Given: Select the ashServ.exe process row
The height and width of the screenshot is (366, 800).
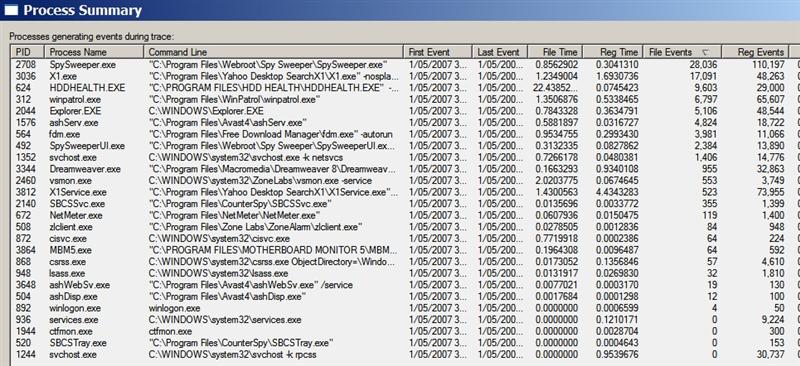Looking at the screenshot, I should pos(405,123).
